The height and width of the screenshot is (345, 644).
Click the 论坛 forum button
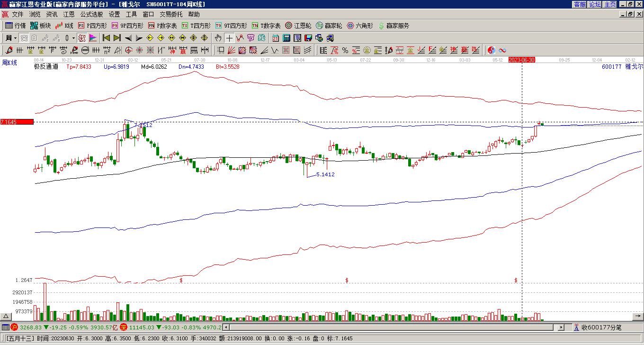(595, 4)
